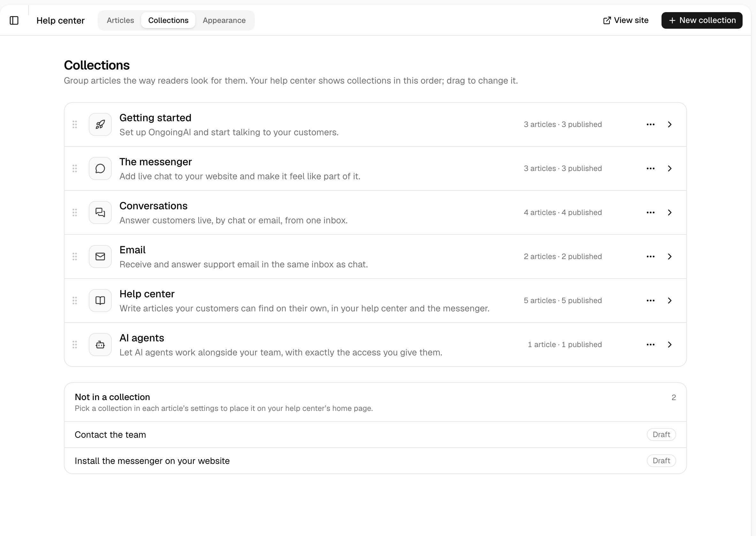Image resolution: width=756 pixels, height=536 pixels.
Task: Grab the Getting started drag handle
Action: click(75, 124)
